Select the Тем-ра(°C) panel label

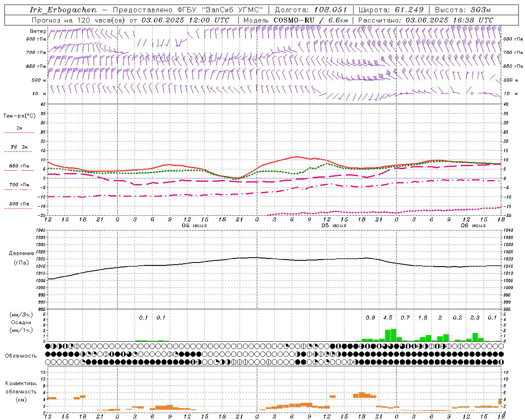pos(19,116)
